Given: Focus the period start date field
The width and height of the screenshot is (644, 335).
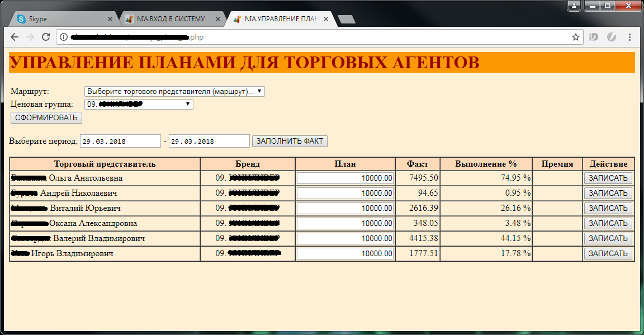Looking at the screenshot, I should coord(120,141).
